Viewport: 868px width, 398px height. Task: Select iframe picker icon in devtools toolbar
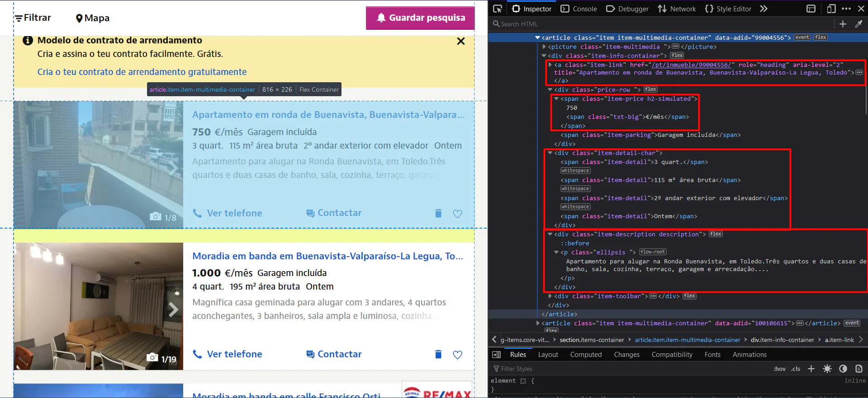(x=811, y=9)
